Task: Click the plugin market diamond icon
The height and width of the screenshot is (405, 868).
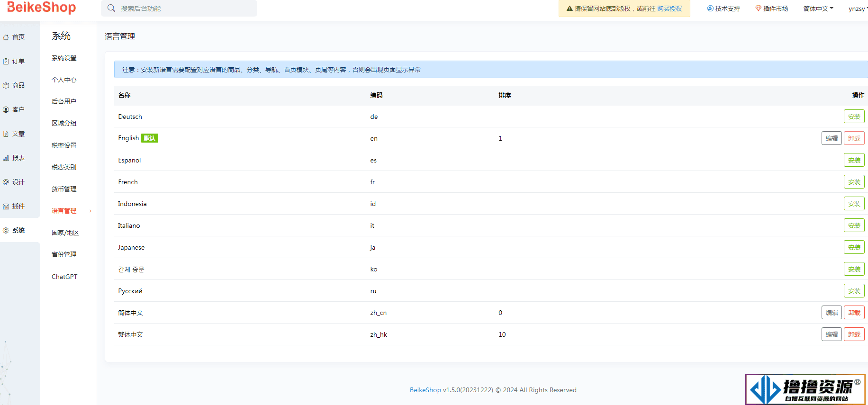Action: click(x=758, y=9)
